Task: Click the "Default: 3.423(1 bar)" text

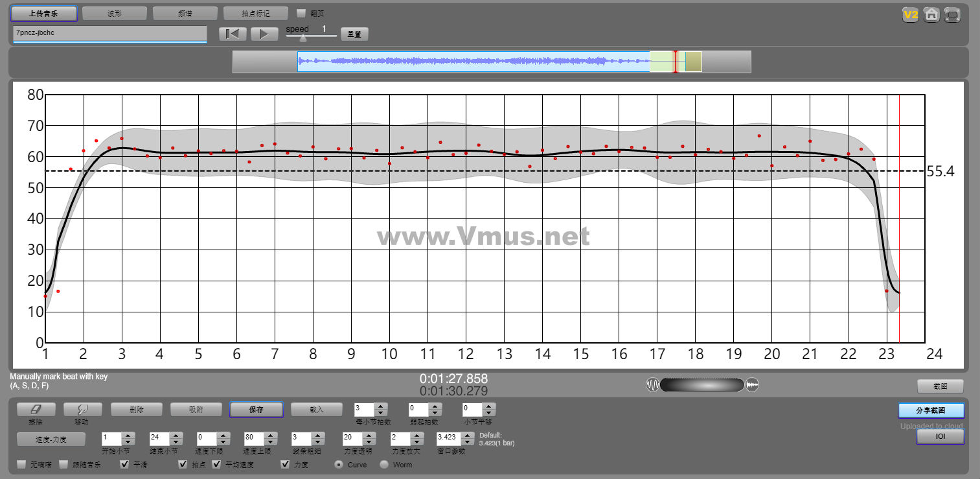Action: [497, 439]
